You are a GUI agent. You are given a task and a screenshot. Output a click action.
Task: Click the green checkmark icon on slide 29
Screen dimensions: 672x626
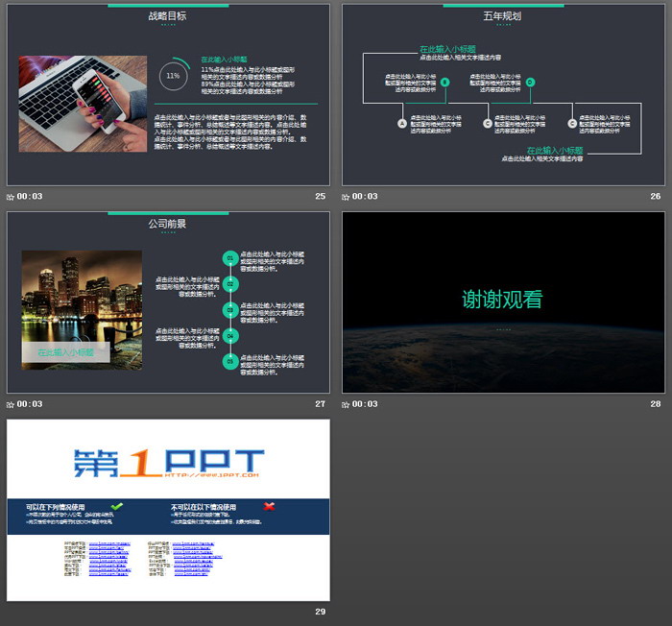click(x=117, y=506)
